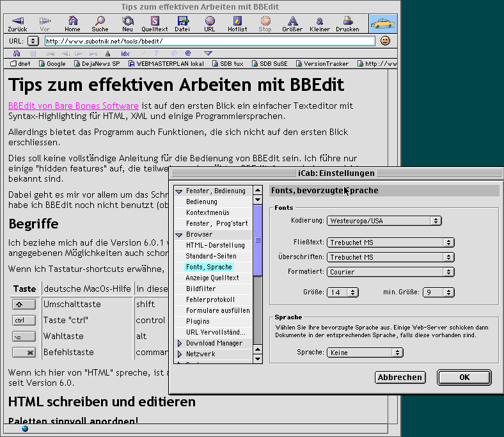
Task: Open the Fließtext font dropdown
Action: tap(391, 242)
